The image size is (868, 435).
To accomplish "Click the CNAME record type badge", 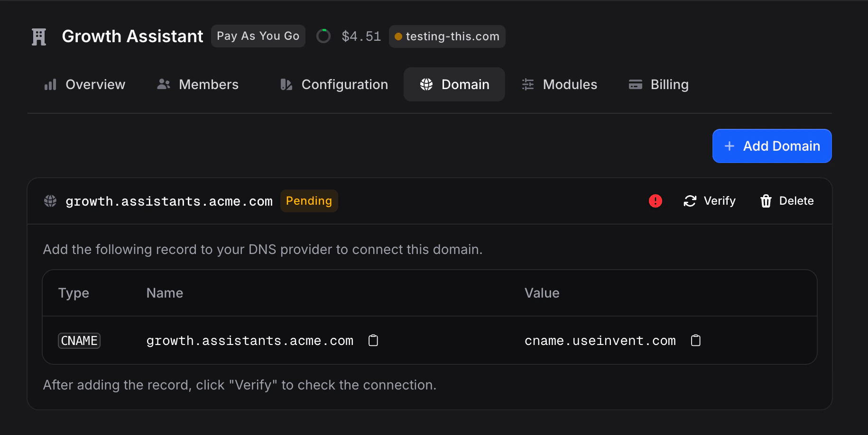I will (79, 341).
